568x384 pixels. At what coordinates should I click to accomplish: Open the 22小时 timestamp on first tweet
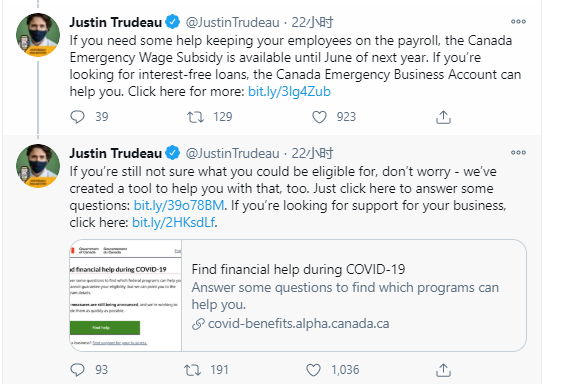(x=312, y=22)
